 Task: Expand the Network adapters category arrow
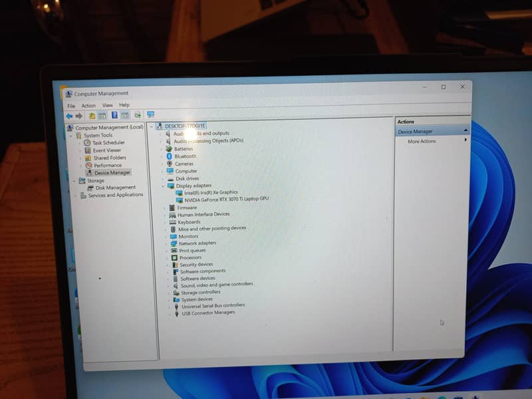tap(166, 244)
